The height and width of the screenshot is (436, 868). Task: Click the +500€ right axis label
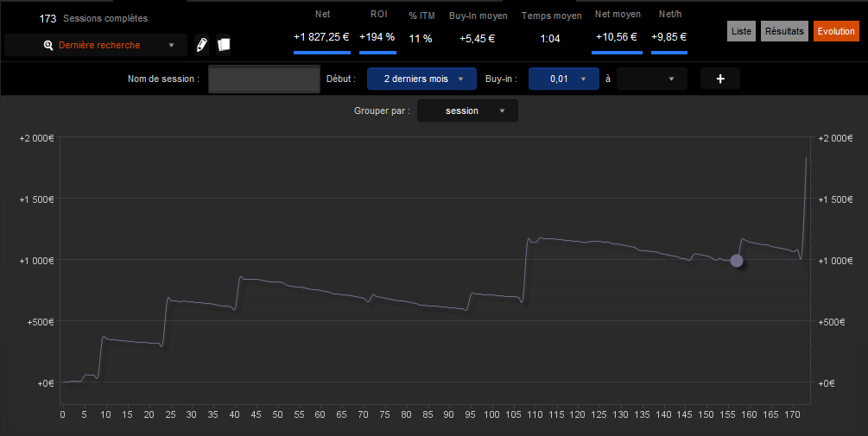(x=832, y=322)
